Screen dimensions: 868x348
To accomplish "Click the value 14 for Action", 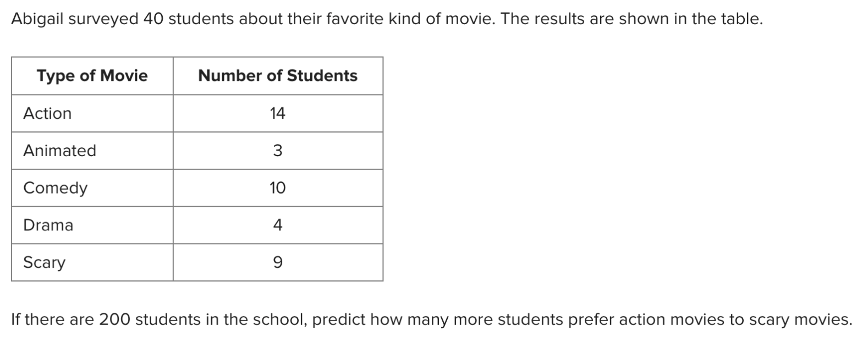I will tap(278, 113).
